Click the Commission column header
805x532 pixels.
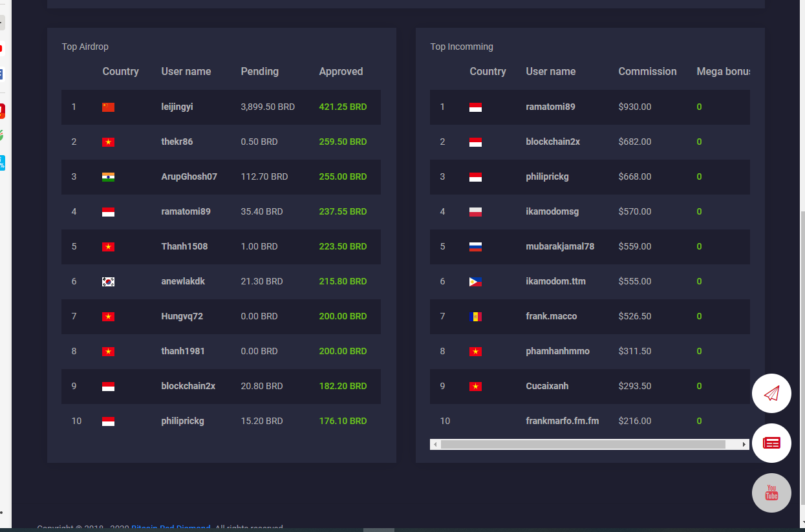tap(647, 72)
